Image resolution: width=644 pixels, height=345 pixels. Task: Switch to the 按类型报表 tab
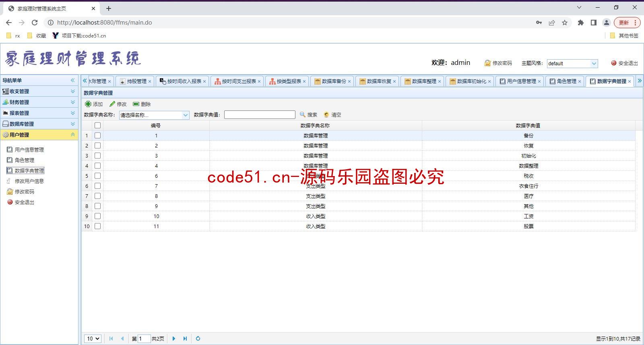286,81
